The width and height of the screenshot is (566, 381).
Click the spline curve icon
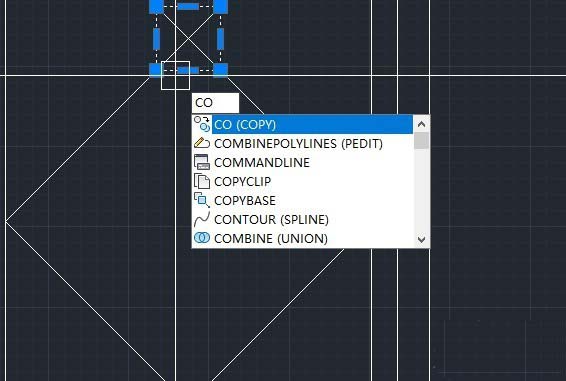coord(202,219)
